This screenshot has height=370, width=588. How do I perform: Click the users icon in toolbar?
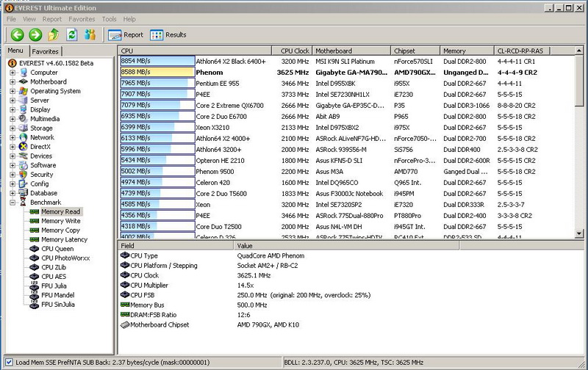coord(90,35)
